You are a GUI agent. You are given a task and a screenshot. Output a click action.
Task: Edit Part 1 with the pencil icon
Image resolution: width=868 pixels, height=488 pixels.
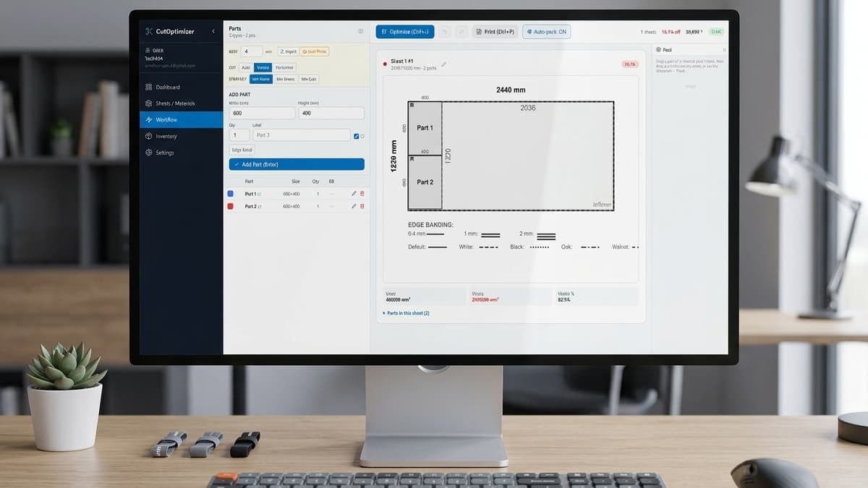coord(354,194)
